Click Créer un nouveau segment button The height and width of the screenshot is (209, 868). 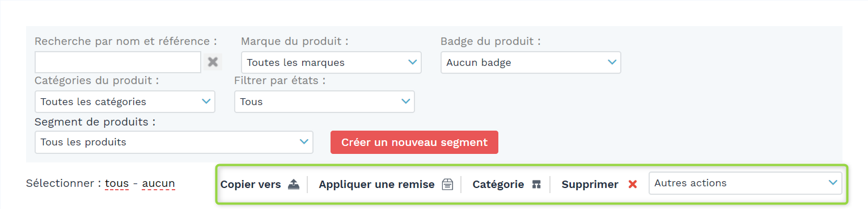[414, 142]
